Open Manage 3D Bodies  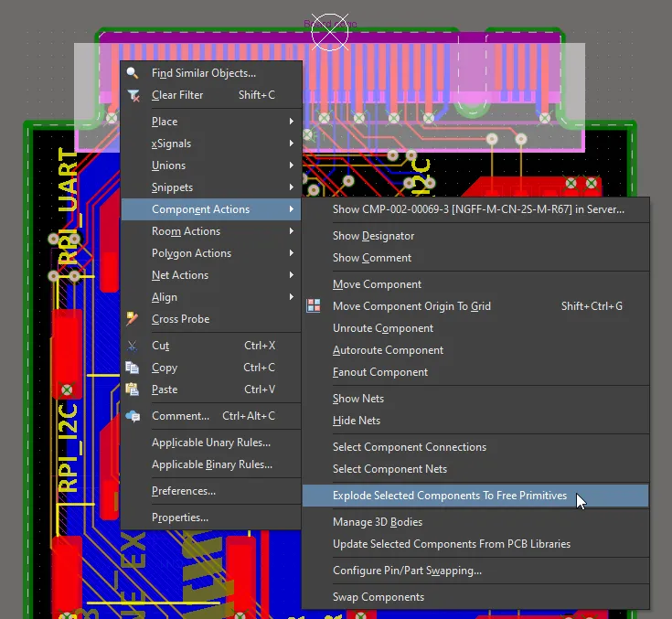tap(475, 522)
